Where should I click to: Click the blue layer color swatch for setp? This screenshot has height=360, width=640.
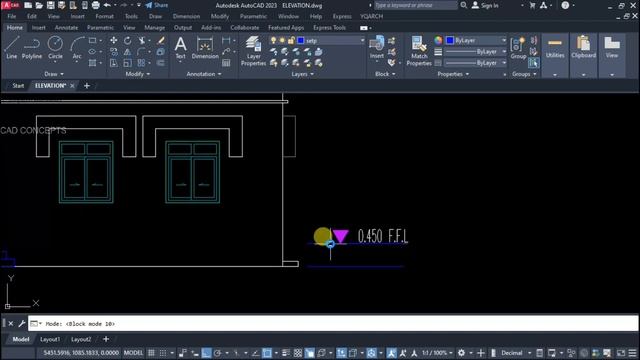click(x=301, y=40)
